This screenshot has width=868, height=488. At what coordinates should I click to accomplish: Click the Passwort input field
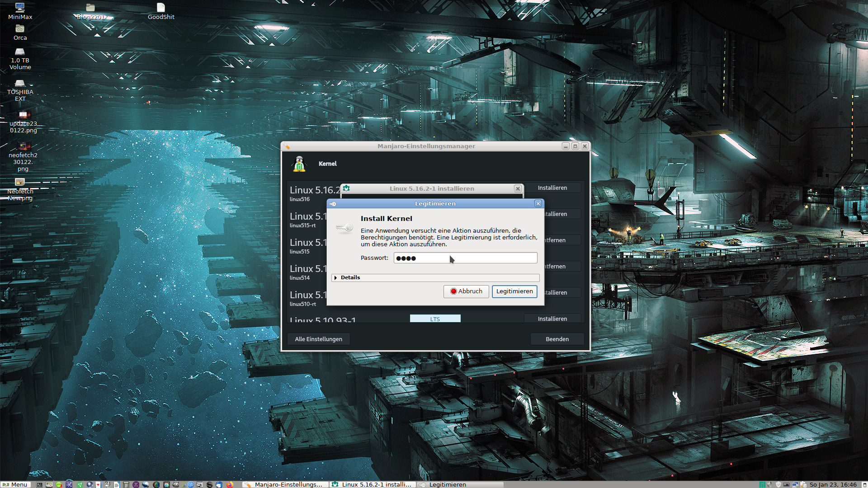(x=465, y=258)
